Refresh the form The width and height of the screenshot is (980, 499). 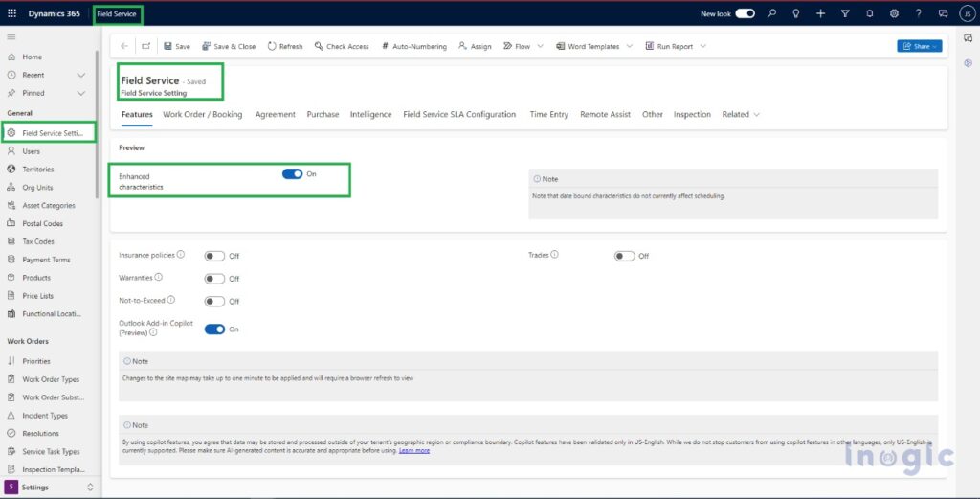[285, 46]
